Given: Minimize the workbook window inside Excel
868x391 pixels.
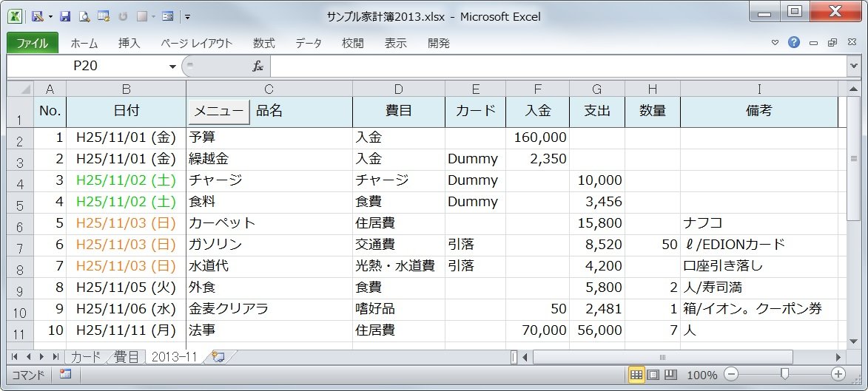Looking at the screenshot, I should 814,43.
